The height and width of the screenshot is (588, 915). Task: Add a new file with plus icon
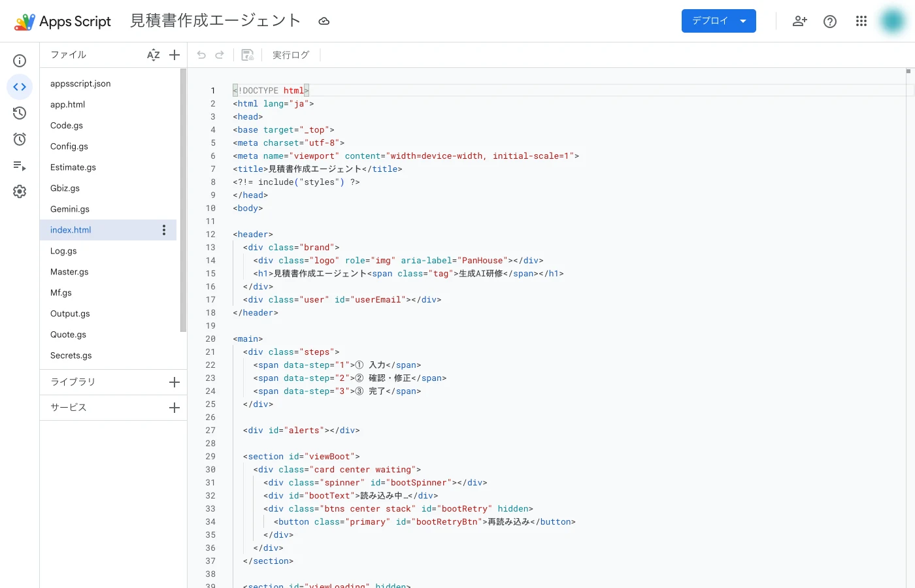[x=175, y=55]
